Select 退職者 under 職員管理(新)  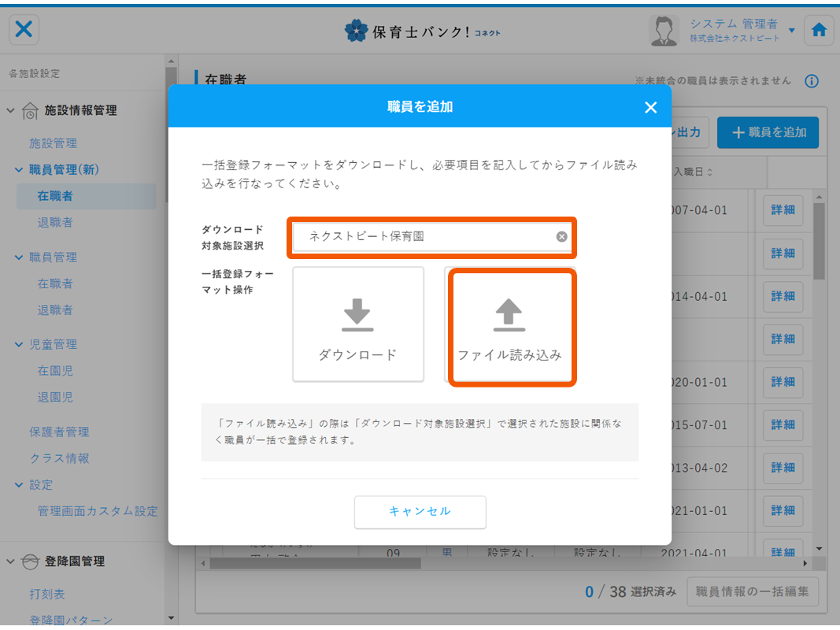(x=55, y=222)
